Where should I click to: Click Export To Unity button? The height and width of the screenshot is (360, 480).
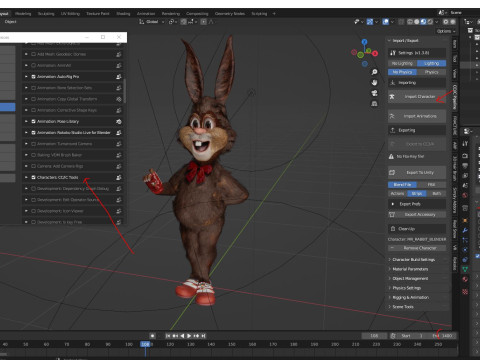(x=417, y=172)
